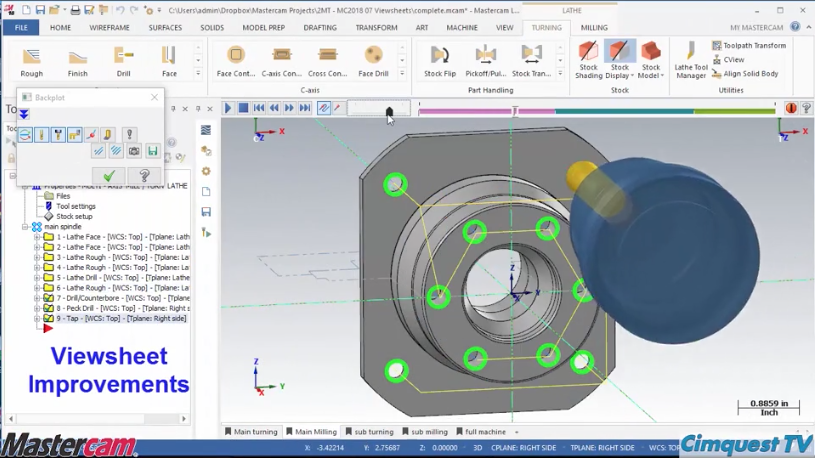This screenshot has height=459, width=816.
Task: Expand the Backplot dialog options arrow
Action: click(x=24, y=114)
